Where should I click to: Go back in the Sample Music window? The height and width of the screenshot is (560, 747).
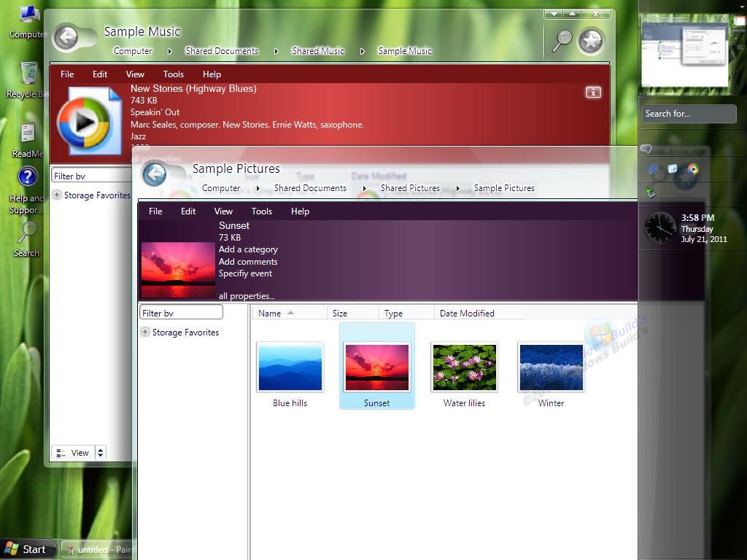66,36
